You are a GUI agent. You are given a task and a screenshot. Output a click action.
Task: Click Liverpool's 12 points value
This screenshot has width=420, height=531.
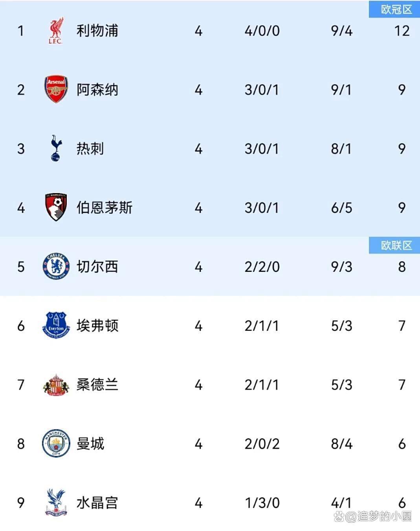click(x=402, y=31)
